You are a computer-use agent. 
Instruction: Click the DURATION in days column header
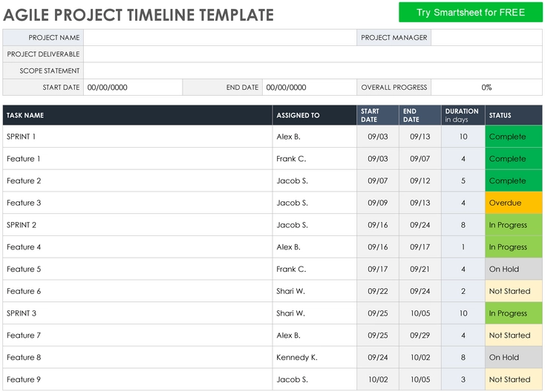(463, 115)
